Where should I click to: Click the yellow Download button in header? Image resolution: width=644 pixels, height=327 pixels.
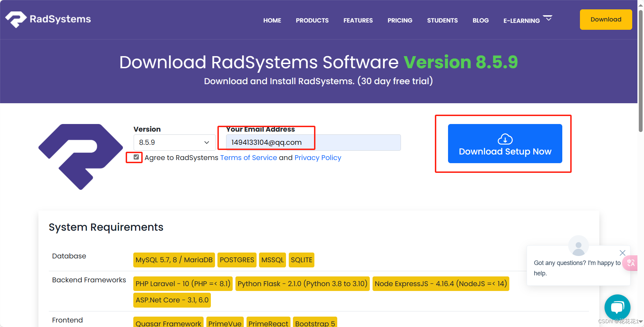click(606, 19)
